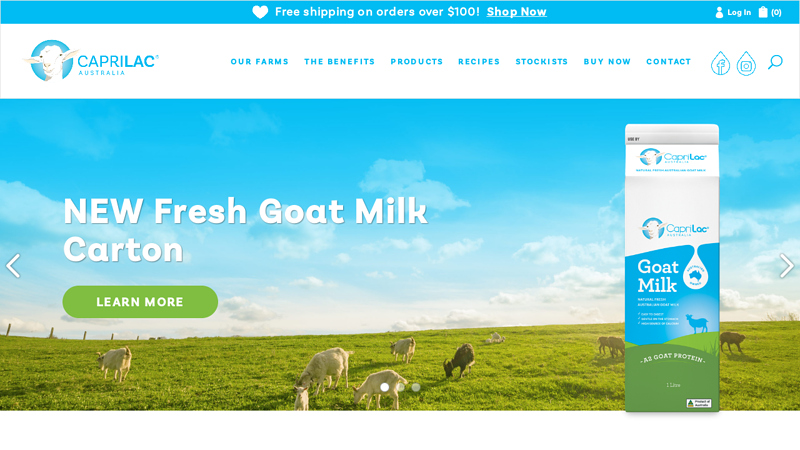Screen dimensions: 800x450
Task: Click the Log In user icon
Action: click(719, 12)
